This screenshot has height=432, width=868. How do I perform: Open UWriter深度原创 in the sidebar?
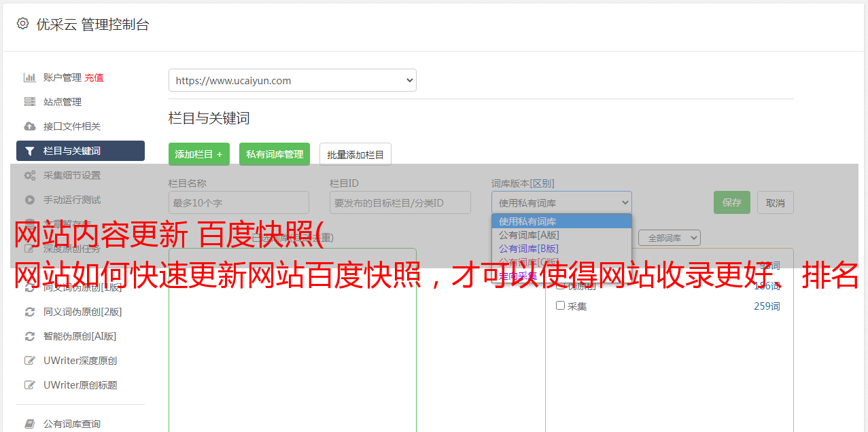point(80,361)
